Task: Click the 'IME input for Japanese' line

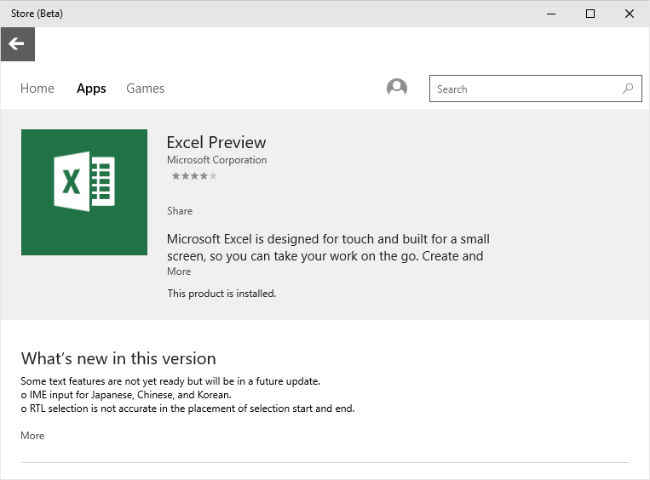Action: click(126, 395)
